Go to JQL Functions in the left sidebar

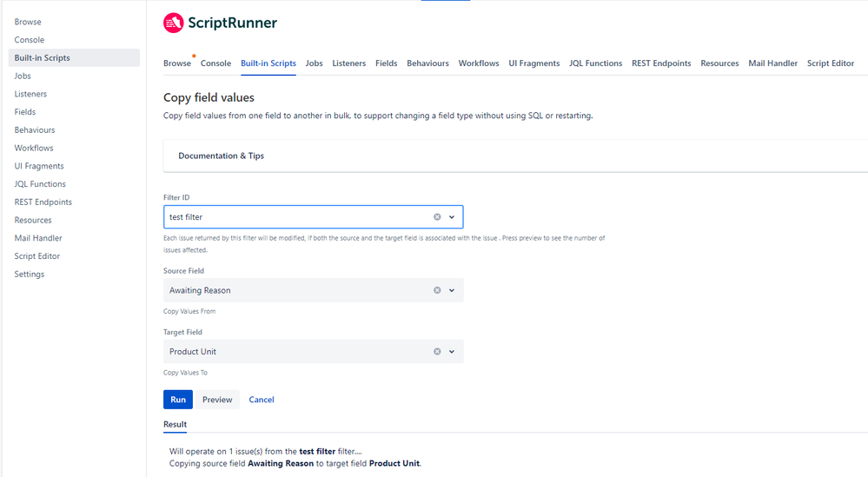[40, 183]
